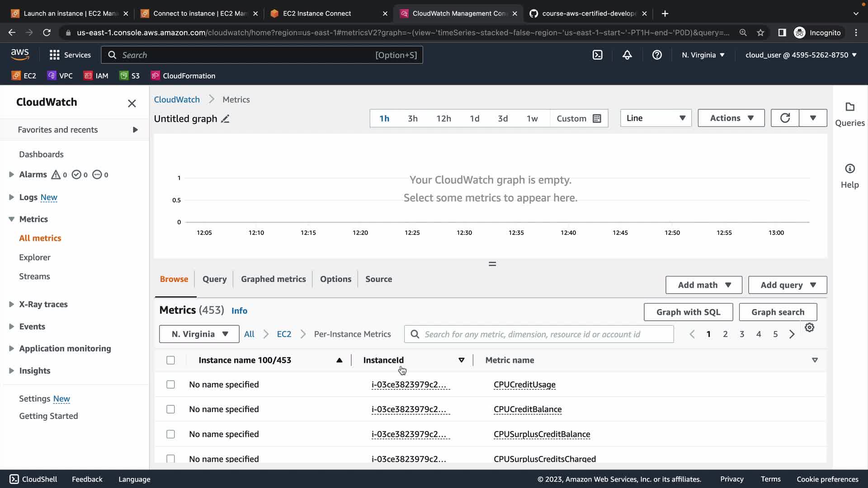Toggle the select-all metrics checkbox
This screenshot has height=488, width=868.
pos(170,360)
